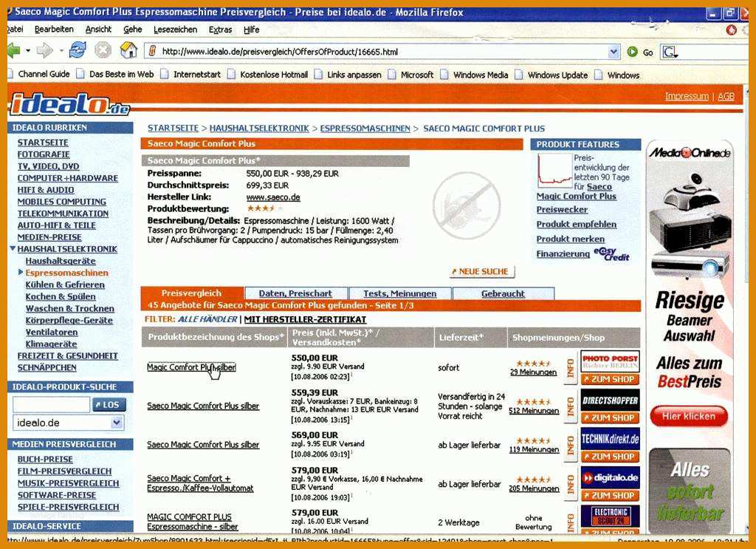Click the Finanzierung link
756x549 pixels.
pos(563,253)
